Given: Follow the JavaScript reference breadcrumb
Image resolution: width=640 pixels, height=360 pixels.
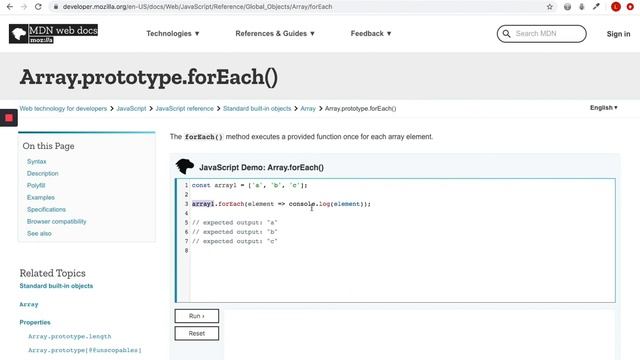Looking at the screenshot, I should (x=184, y=109).
